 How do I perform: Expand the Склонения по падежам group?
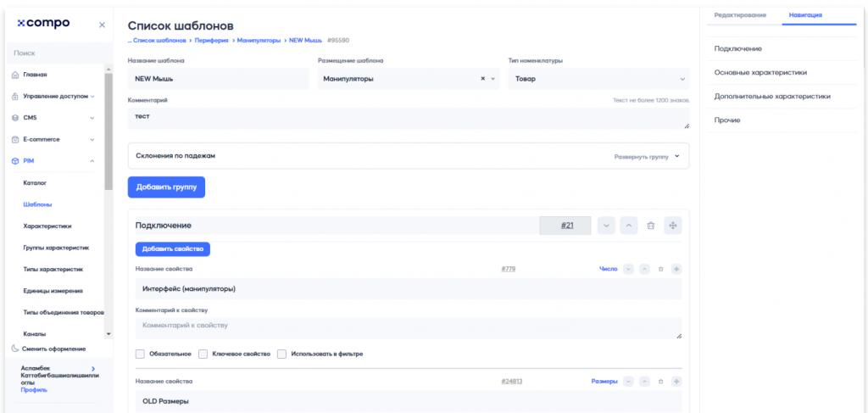coord(676,156)
